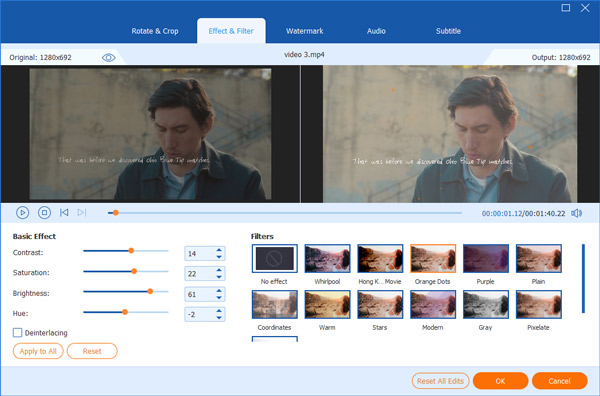Click the Brightness slider handle
The height and width of the screenshot is (396, 600).
[x=150, y=292]
